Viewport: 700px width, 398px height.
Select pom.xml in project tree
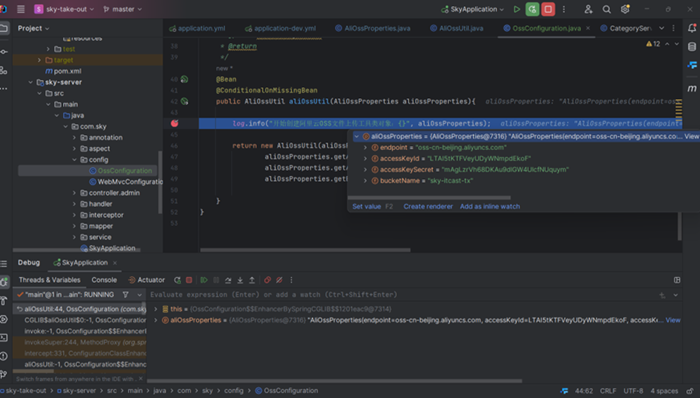tap(63, 71)
